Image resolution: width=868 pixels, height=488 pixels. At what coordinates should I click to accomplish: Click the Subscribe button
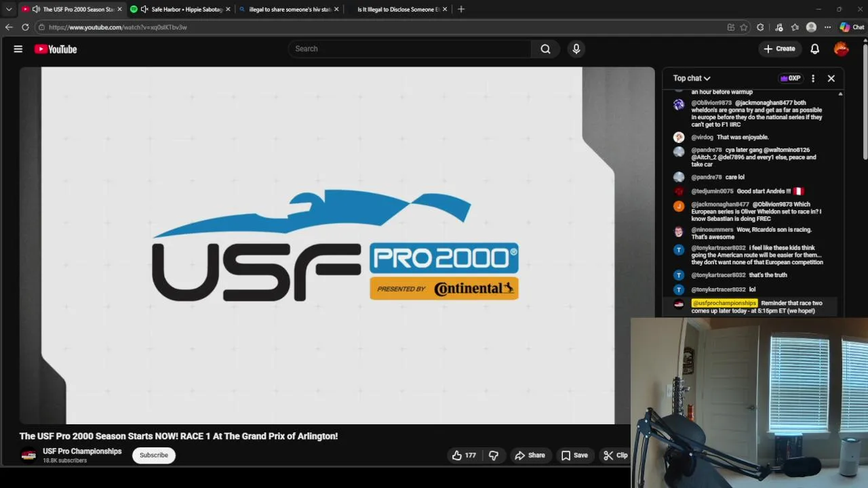coord(154,455)
